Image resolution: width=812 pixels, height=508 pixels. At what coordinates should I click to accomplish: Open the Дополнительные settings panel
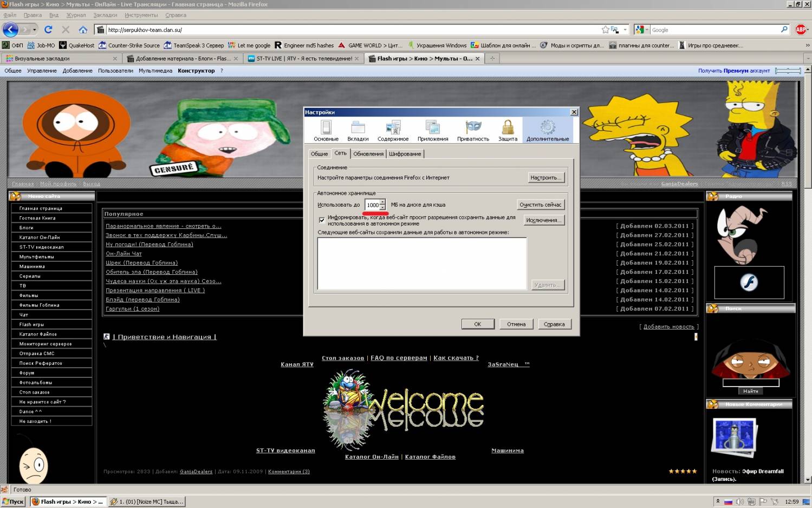[x=548, y=131]
